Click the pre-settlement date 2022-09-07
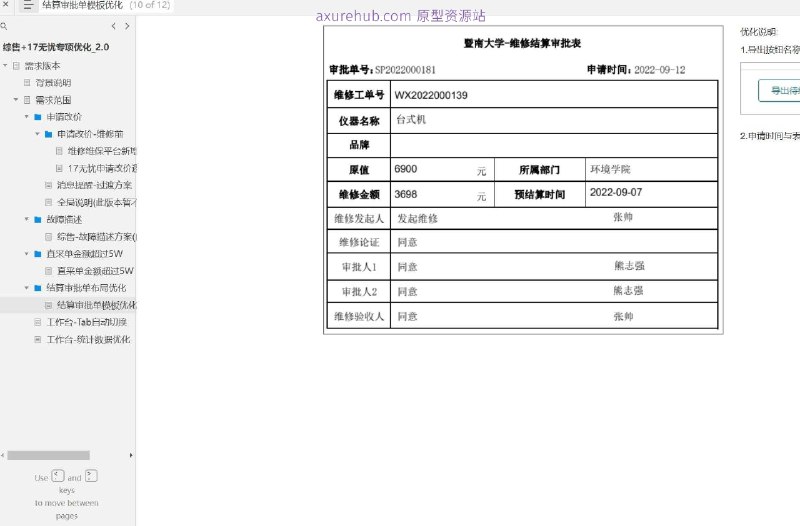800x526 pixels. 616,192
